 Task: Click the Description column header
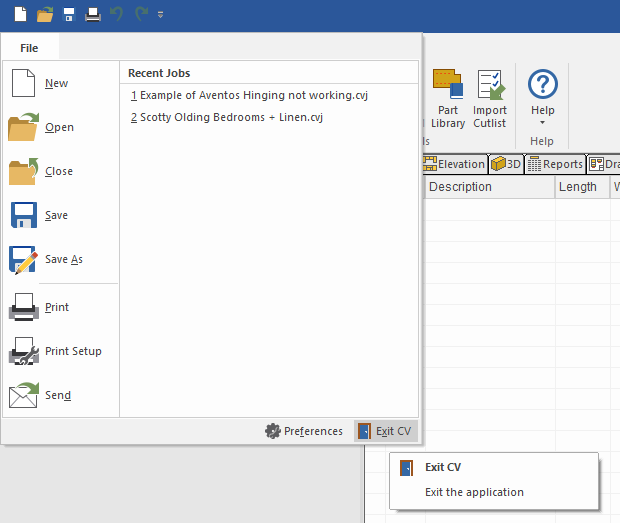point(489,187)
